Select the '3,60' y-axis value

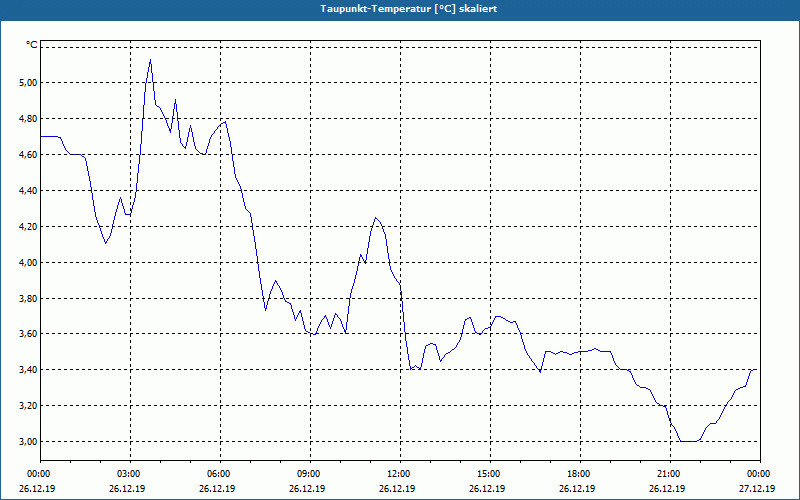(x=29, y=334)
